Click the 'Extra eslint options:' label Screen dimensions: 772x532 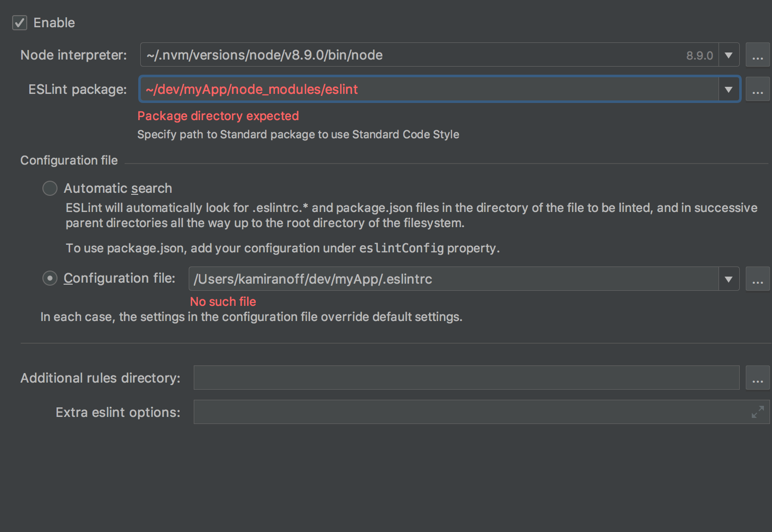coord(118,412)
